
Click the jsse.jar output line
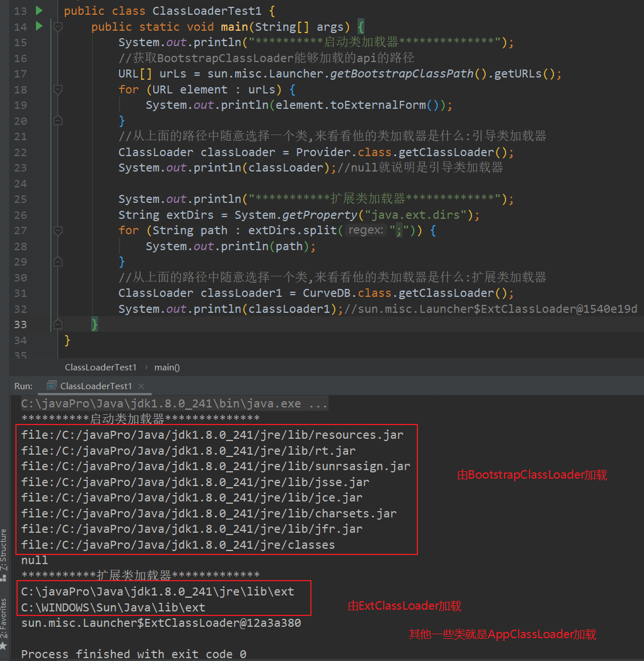(195, 482)
